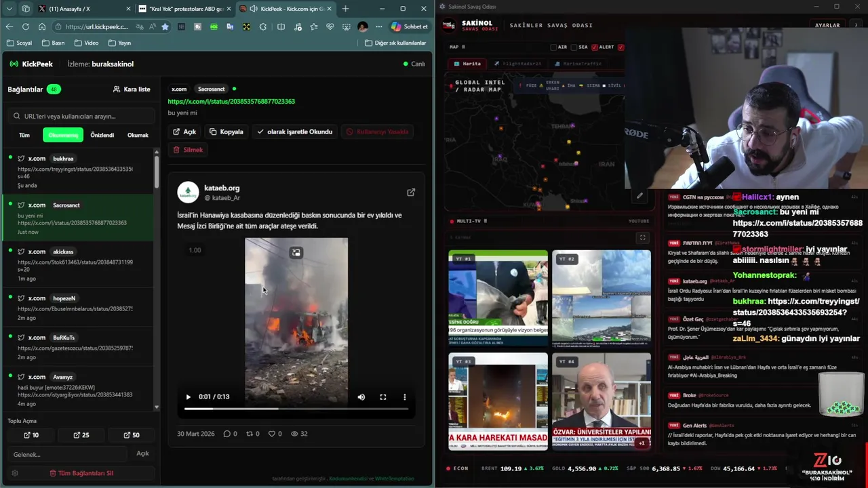868x488 pixels.
Task: Reload the KickPeek page
Action: 26,26
